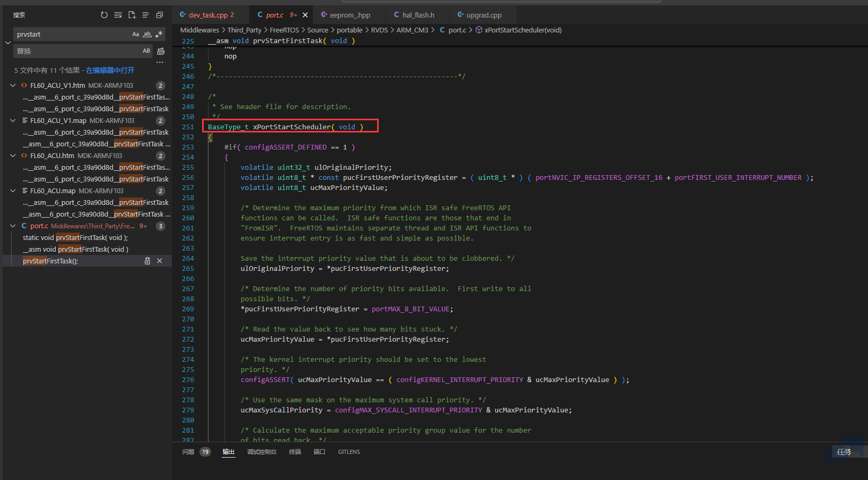
Task: Switch to dev_task.cpp tab
Action: point(211,15)
